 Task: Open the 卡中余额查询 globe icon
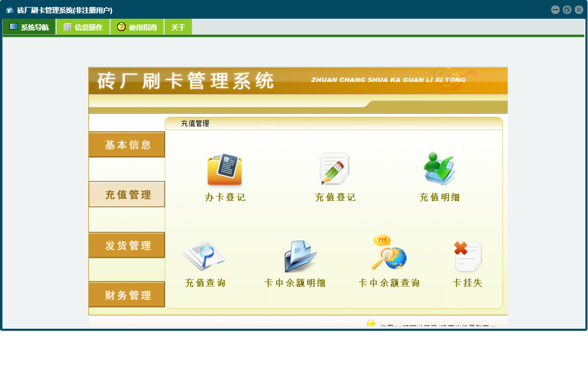tap(389, 252)
